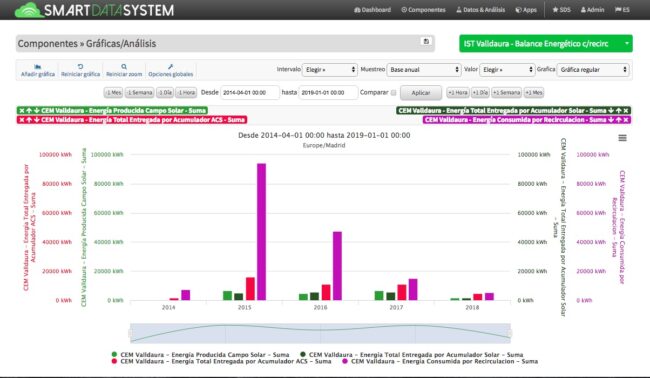The image size is (650, 378).
Task: Toggle Consumida por Recirculacion legend item
Action: pos(440,361)
